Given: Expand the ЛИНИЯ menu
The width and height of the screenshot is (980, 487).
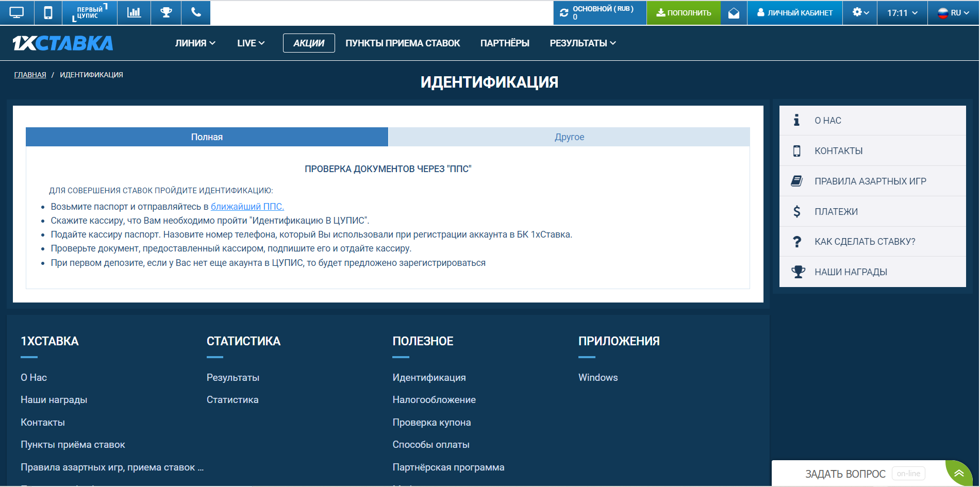Looking at the screenshot, I should click(195, 43).
